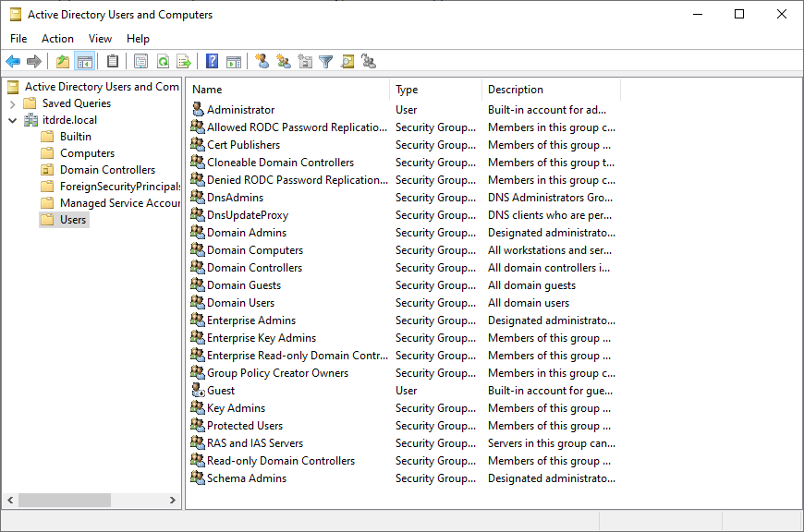Create a new user with the toolbar icon
This screenshot has width=804, height=532.
tap(262, 62)
